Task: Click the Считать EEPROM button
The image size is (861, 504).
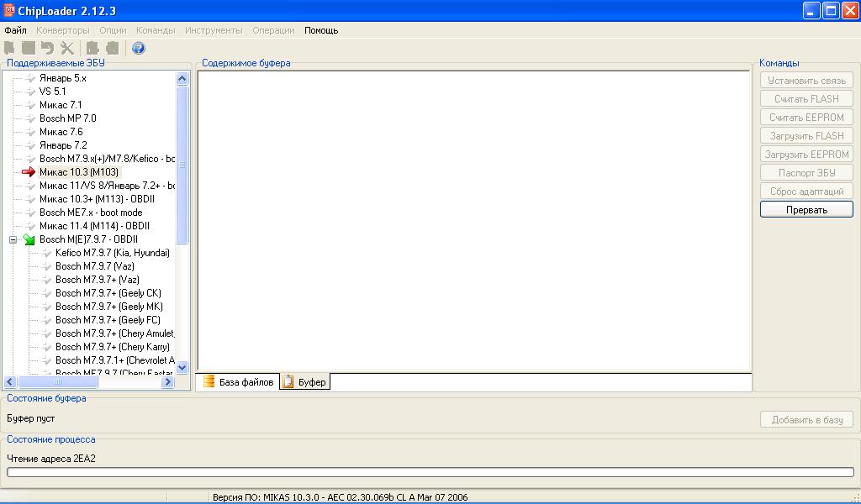Action: point(806,118)
